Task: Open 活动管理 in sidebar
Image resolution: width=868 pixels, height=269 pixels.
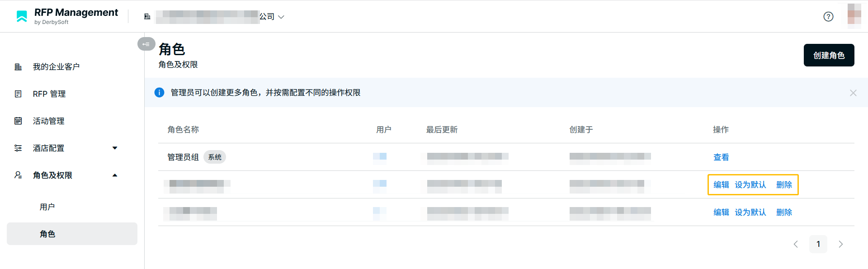Action: [x=48, y=121]
